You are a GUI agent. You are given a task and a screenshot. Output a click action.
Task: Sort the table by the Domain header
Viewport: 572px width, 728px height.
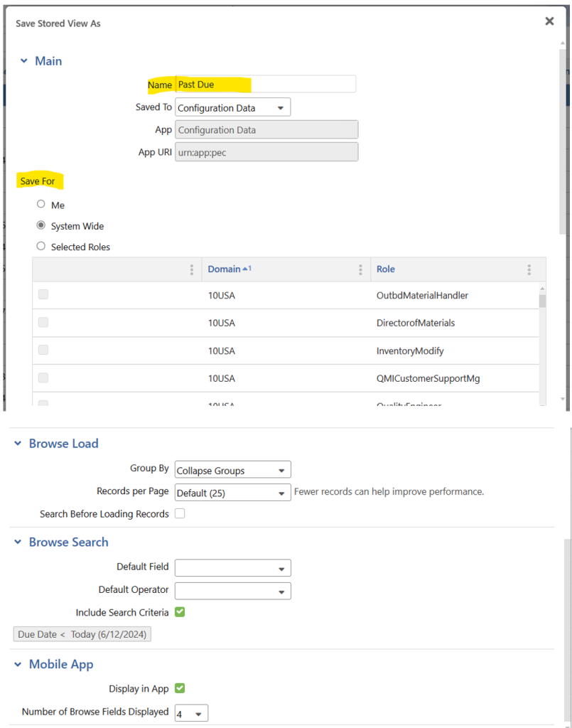pyautogui.click(x=224, y=269)
